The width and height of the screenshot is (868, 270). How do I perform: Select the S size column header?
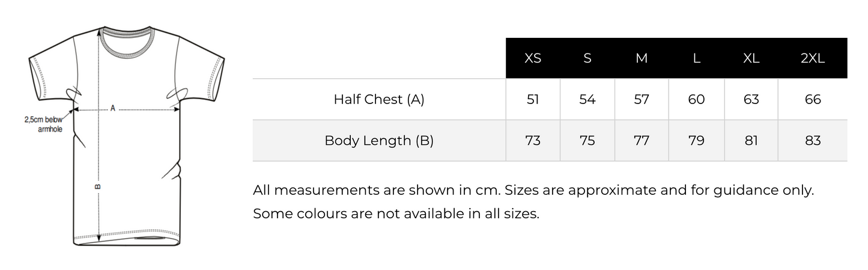[587, 58]
